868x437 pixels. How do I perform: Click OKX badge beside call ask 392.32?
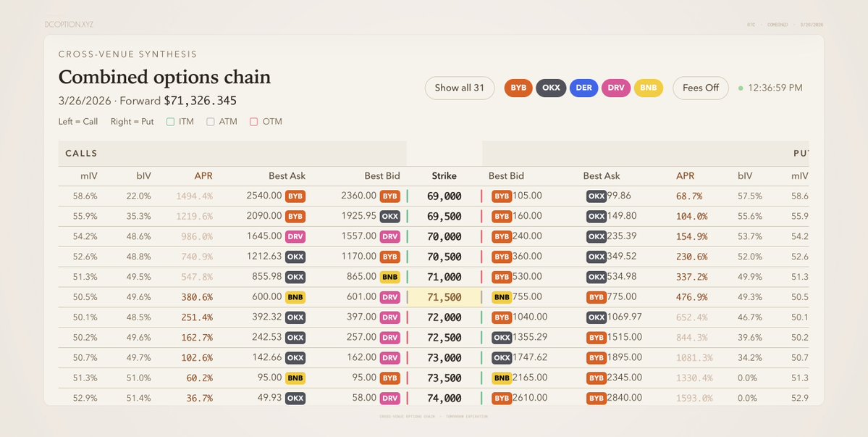295,317
